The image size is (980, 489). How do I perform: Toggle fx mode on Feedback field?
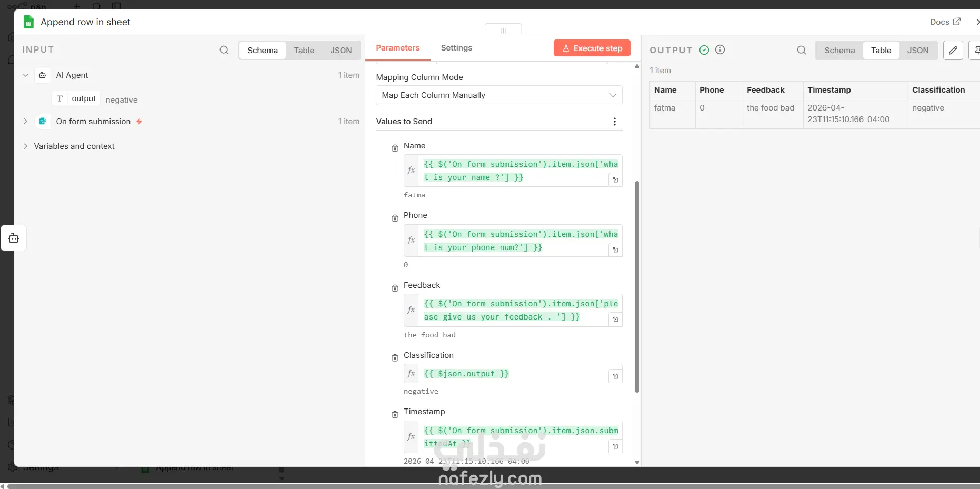pos(411,310)
